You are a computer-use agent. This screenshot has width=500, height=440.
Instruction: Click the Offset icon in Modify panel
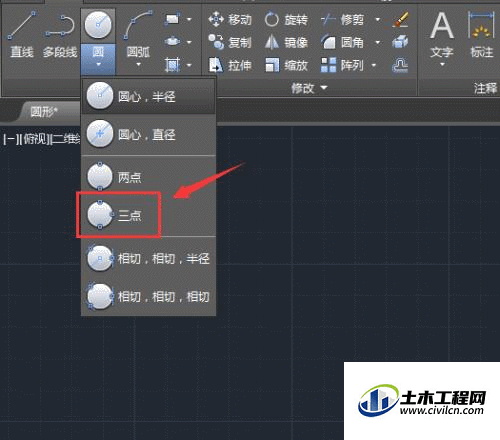pyautogui.click(x=400, y=65)
